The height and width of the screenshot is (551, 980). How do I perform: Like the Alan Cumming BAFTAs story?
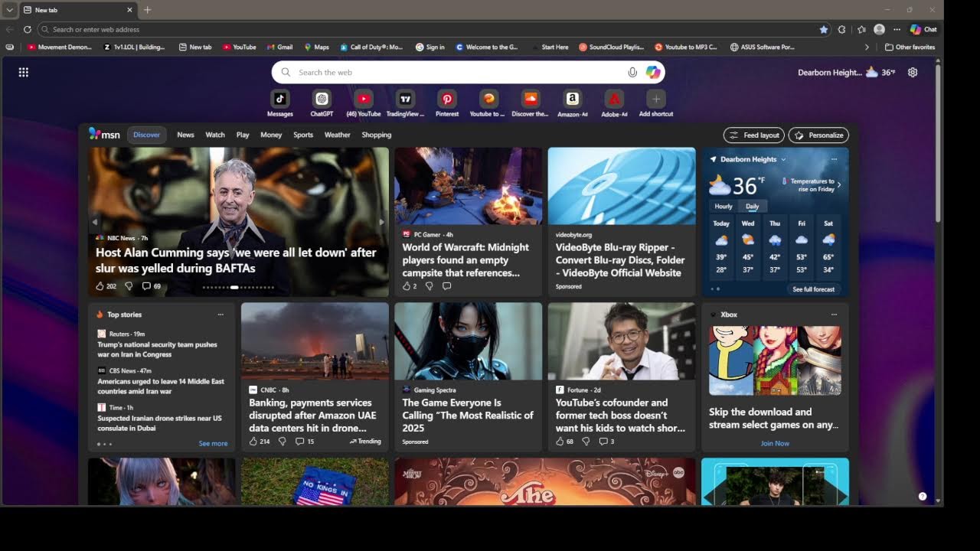point(100,286)
